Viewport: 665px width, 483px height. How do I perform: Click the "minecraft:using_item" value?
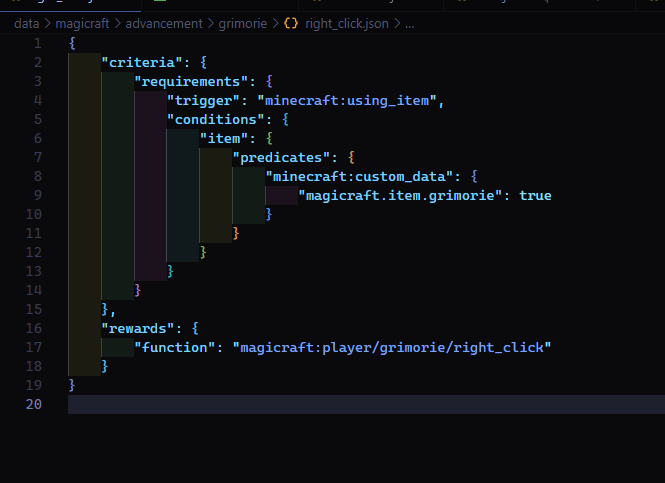pos(347,101)
